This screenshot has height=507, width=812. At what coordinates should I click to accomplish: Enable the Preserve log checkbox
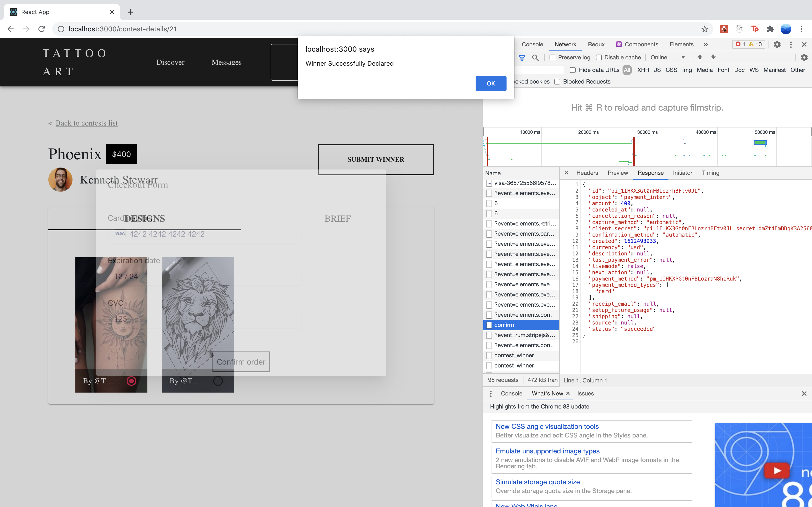tap(552, 58)
